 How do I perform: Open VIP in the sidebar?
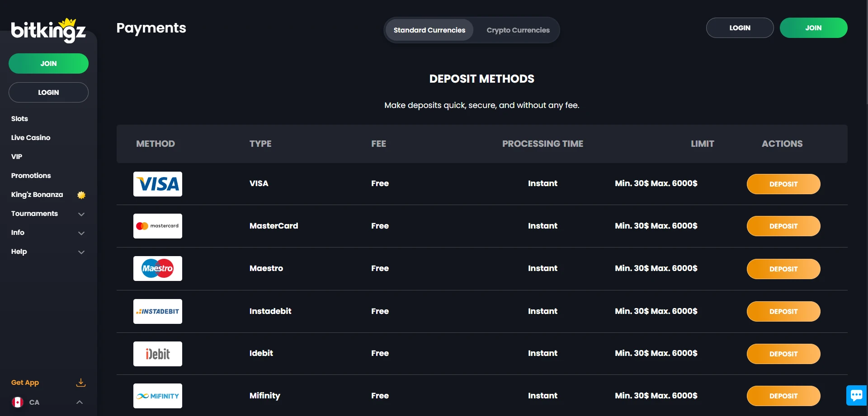[x=17, y=156]
